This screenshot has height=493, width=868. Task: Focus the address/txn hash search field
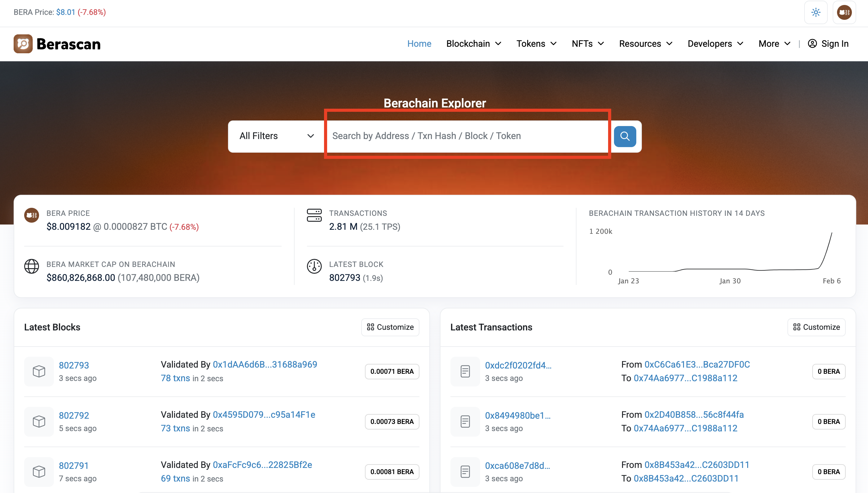point(467,136)
